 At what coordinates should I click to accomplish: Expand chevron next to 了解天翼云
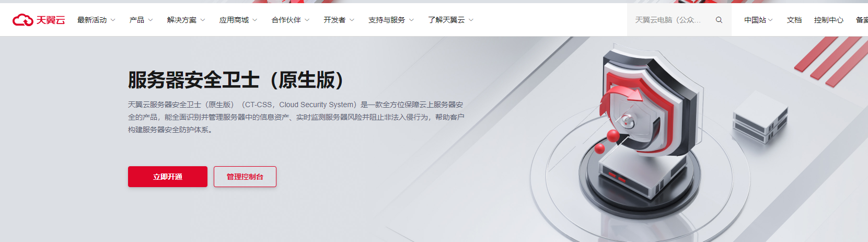pos(471,20)
